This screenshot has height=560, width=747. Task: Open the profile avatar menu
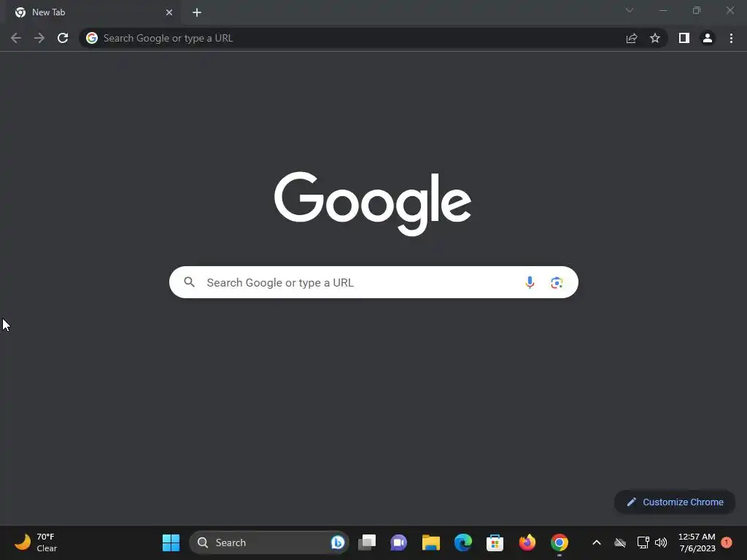[708, 38]
